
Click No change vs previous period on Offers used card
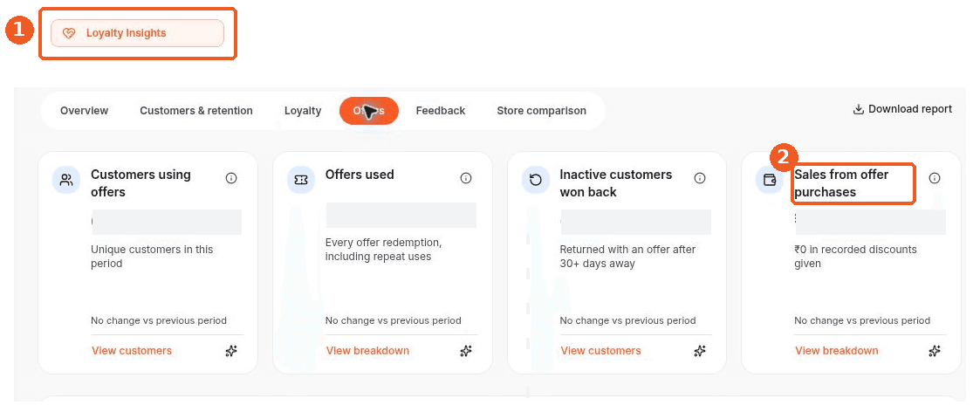[393, 321]
